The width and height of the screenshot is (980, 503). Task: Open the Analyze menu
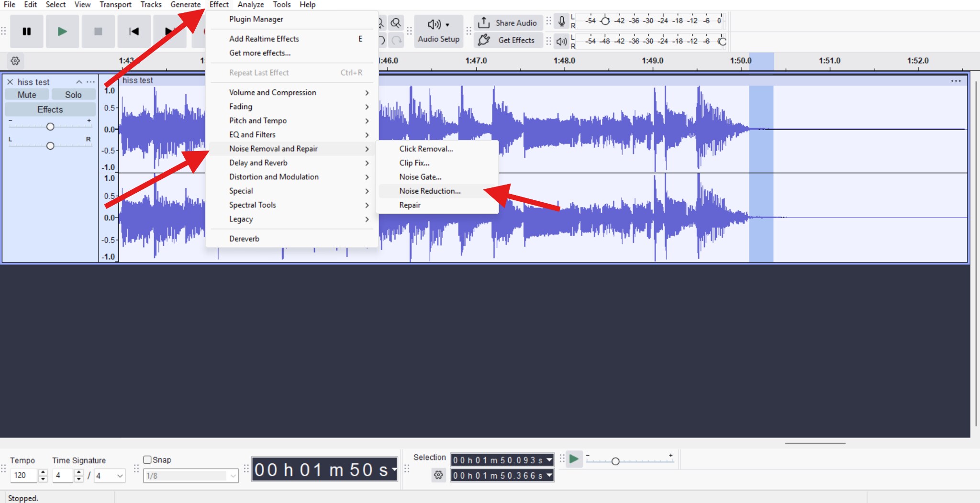[x=250, y=4]
